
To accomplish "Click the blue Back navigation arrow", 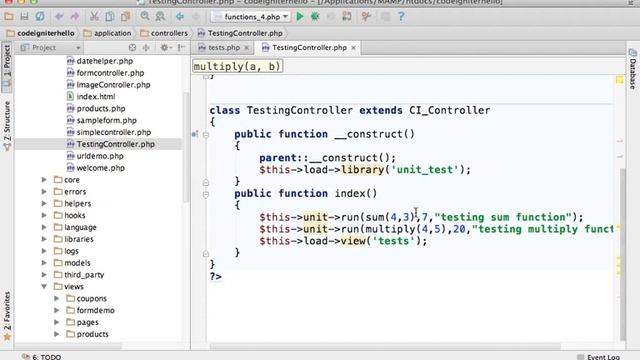I will tap(180, 17).
